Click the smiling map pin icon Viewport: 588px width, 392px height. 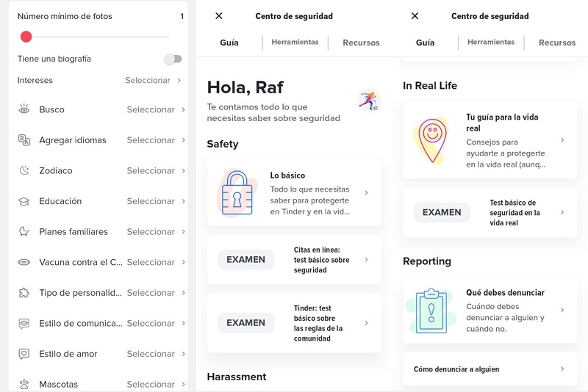pyautogui.click(x=431, y=140)
